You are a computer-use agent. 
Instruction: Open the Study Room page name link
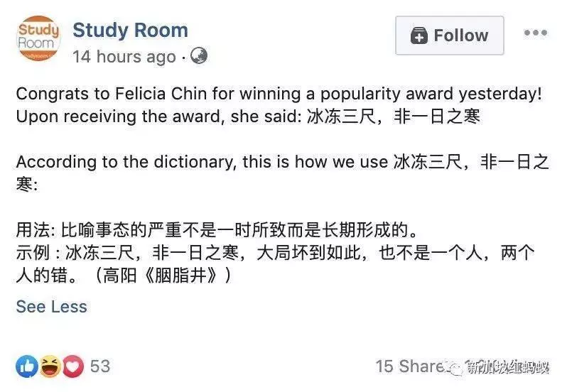(x=131, y=30)
